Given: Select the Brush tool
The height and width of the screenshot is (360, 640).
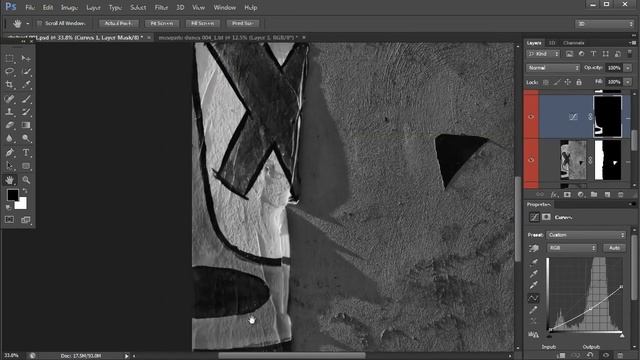Looking at the screenshot, I should click(26, 98).
